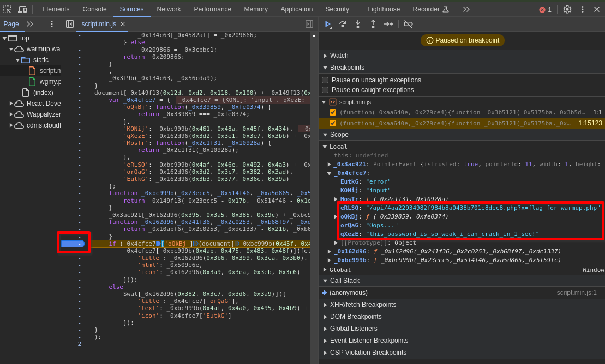
Task: Expand the React Developer Tools node
Action: point(11,104)
